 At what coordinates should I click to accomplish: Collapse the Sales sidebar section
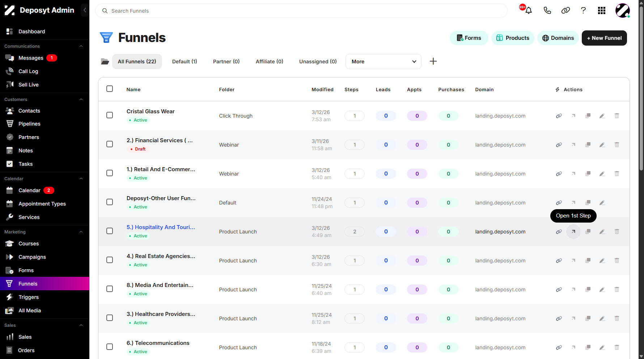[x=81, y=325]
